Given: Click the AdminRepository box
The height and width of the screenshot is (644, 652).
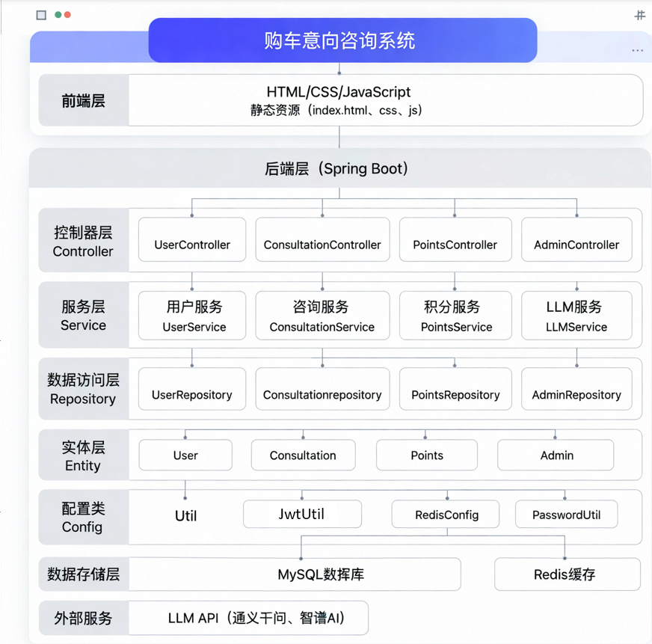Looking at the screenshot, I should [576, 389].
